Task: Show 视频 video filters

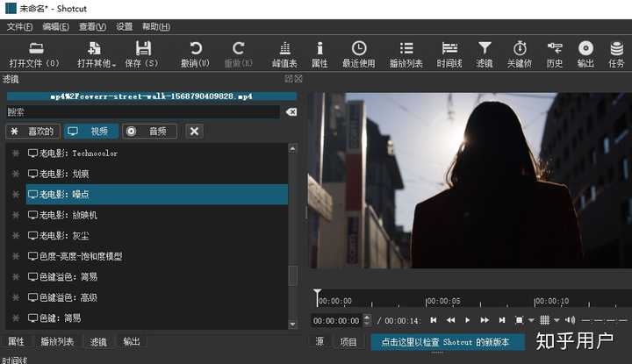Action: pyautogui.click(x=90, y=132)
